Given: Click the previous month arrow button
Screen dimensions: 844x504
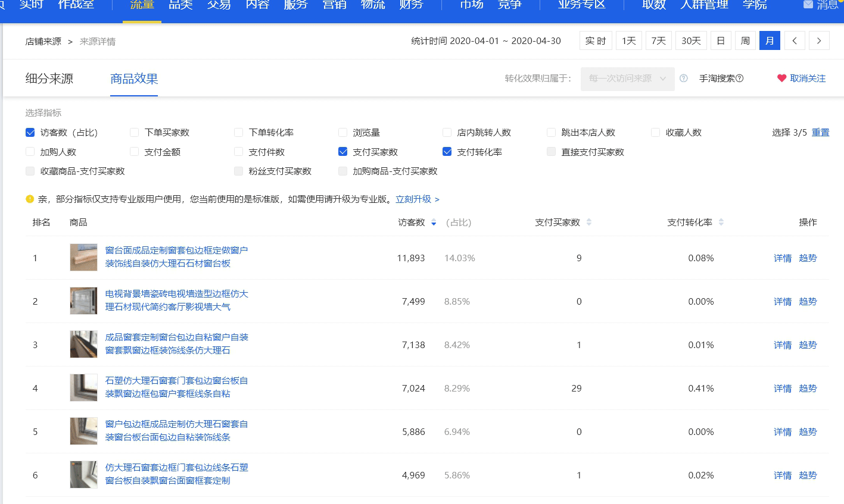Looking at the screenshot, I should pyautogui.click(x=795, y=40).
